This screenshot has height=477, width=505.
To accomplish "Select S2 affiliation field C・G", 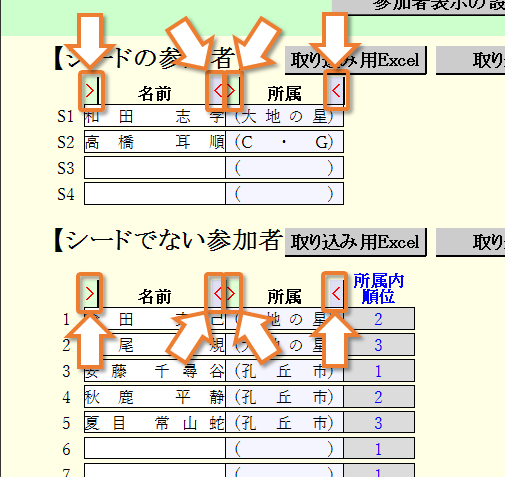I will coord(284,142).
